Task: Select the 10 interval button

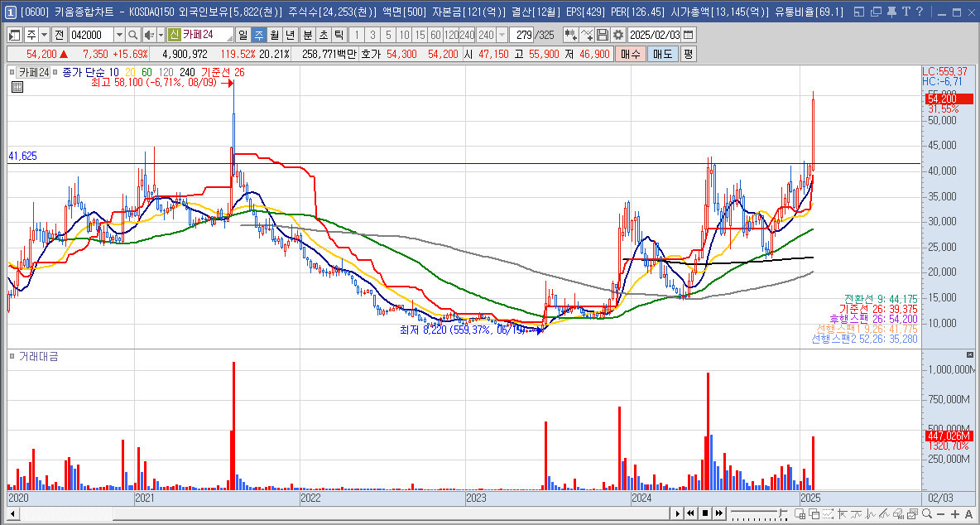Action: (405, 35)
